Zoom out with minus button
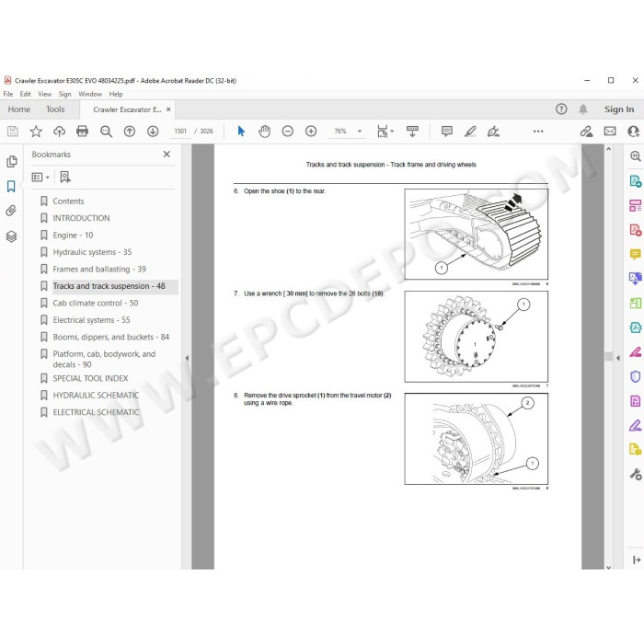Viewport: 644px width, 644px height. point(287,132)
